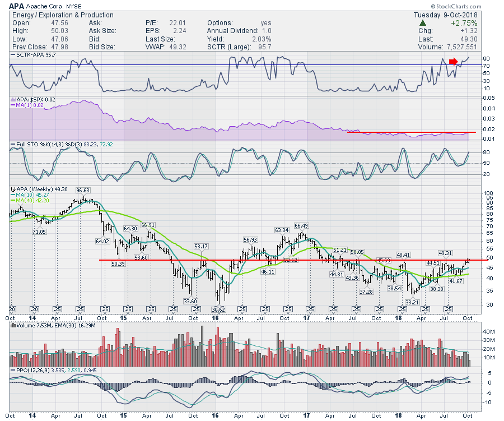The image size is (504, 421).
Task: Click the SCTR-APA 95.7 panel legend
Action: (x=33, y=55)
